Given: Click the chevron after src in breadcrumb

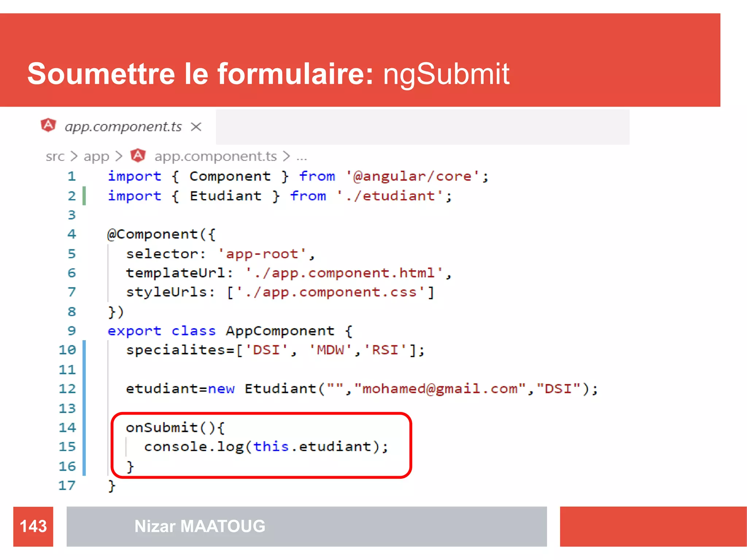Looking at the screenshot, I should coord(74,156).
